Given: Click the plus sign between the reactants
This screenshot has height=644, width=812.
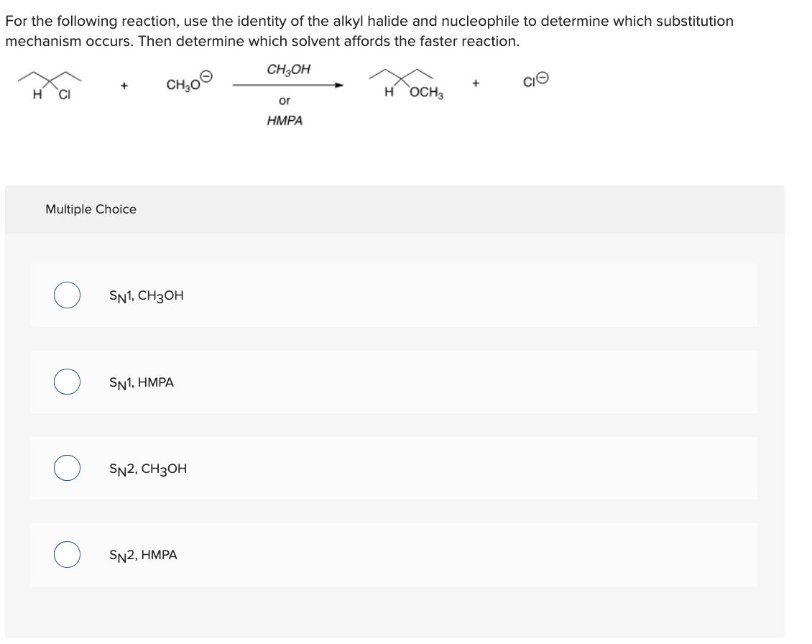Looking at the screenshot, I should click(x=124, y=86).
